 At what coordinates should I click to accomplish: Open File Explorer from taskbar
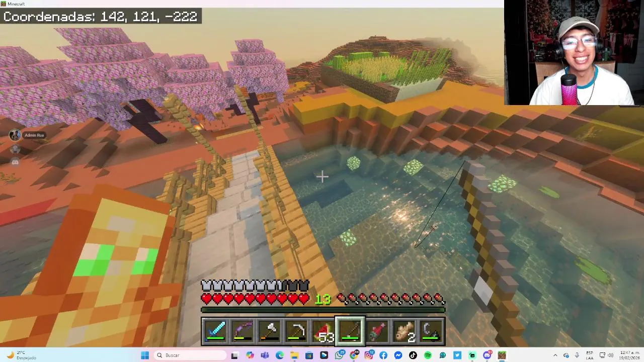coord(294,355)
